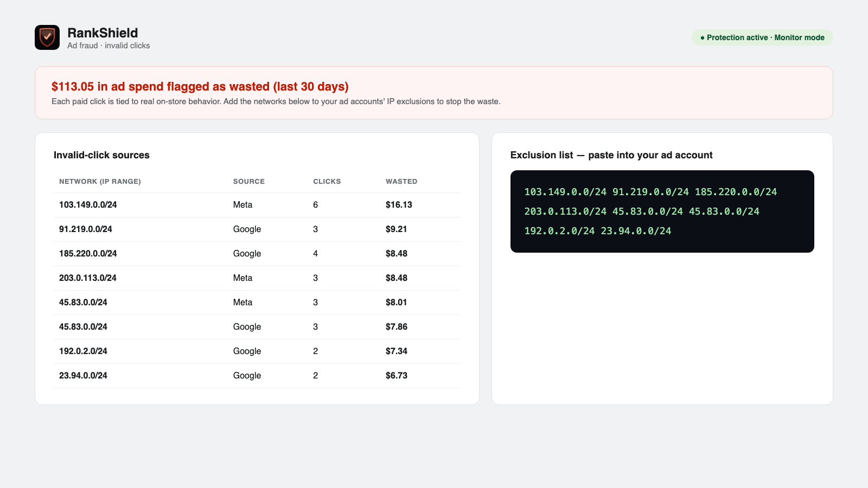This screenshot has width=868, height=488.
Task: Click the $7.86 wasted amount
Action: [x=397, y=327]
